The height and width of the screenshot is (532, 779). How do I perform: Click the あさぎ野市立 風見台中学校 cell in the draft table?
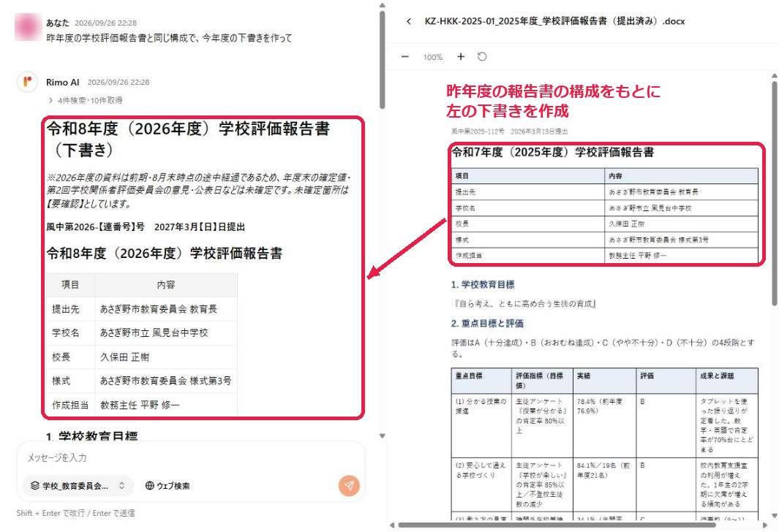(x=166, y=333)
